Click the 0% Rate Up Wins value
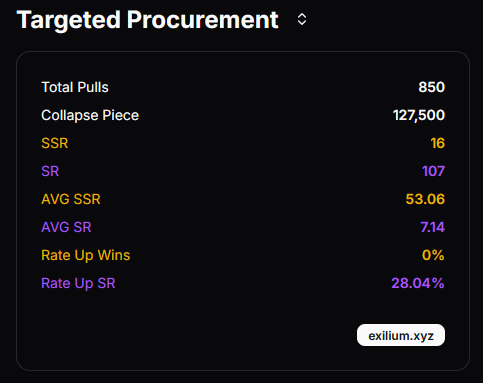483x383 pixels. 433,255
